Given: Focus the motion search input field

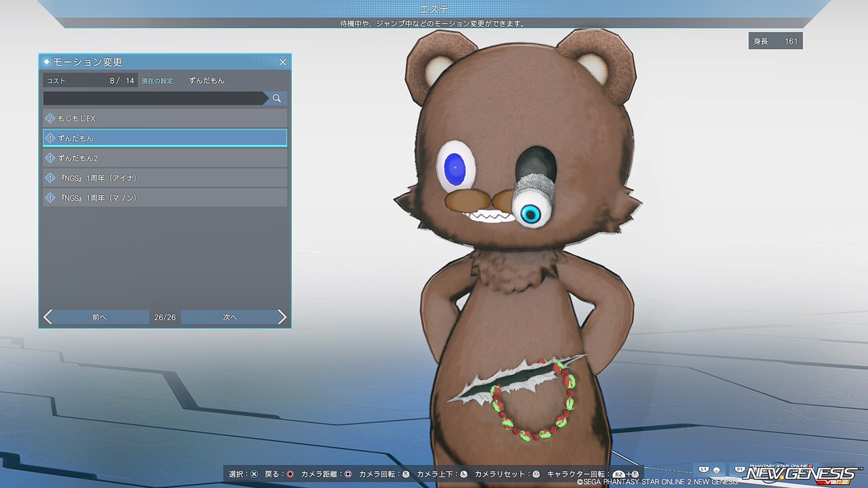Looking at the screenshot, I should (154, 98).
